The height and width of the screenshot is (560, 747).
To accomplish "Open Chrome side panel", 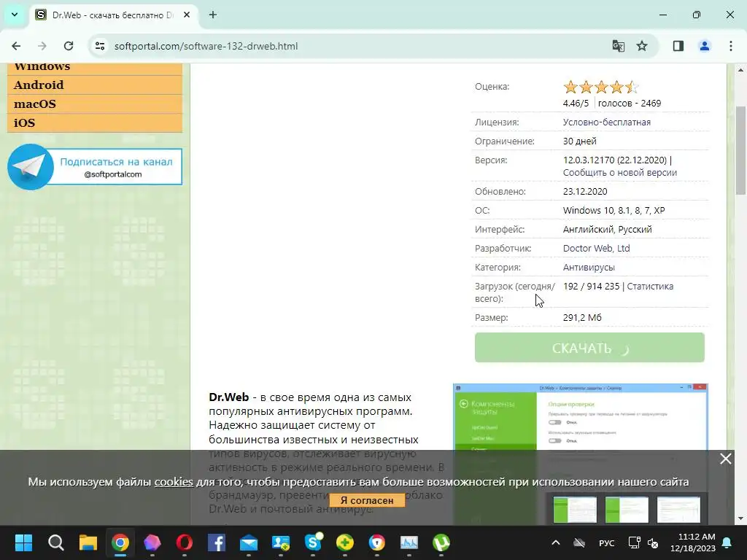I will [x=678, y=46].
